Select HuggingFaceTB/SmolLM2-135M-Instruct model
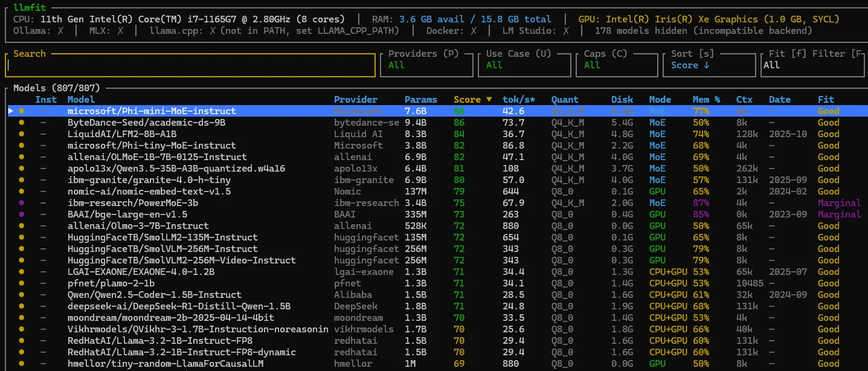868x371 pixels. point(162,237)
